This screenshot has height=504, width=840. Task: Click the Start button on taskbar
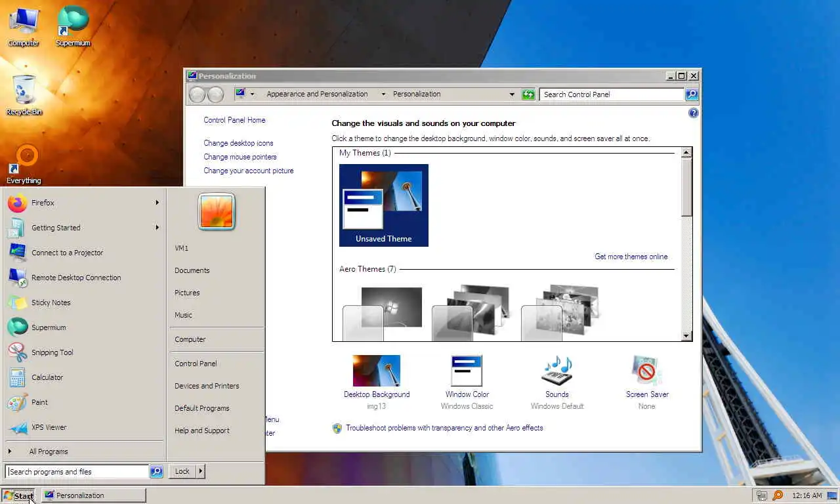tap(19, 495)
